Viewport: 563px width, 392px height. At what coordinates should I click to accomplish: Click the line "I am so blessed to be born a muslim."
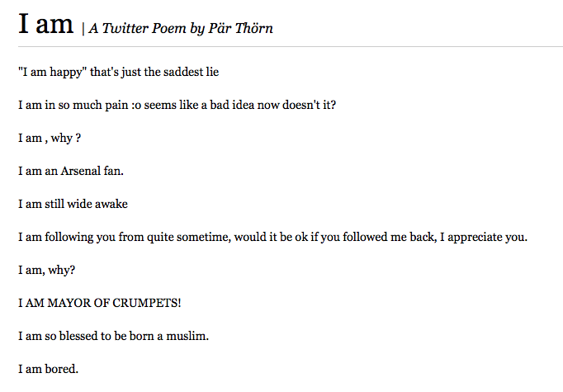point(113,336)
